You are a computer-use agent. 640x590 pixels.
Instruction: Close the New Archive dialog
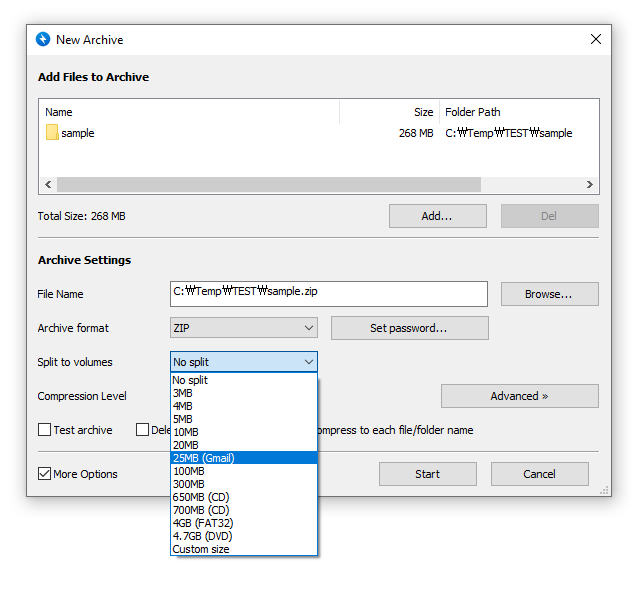click(596, 40)
